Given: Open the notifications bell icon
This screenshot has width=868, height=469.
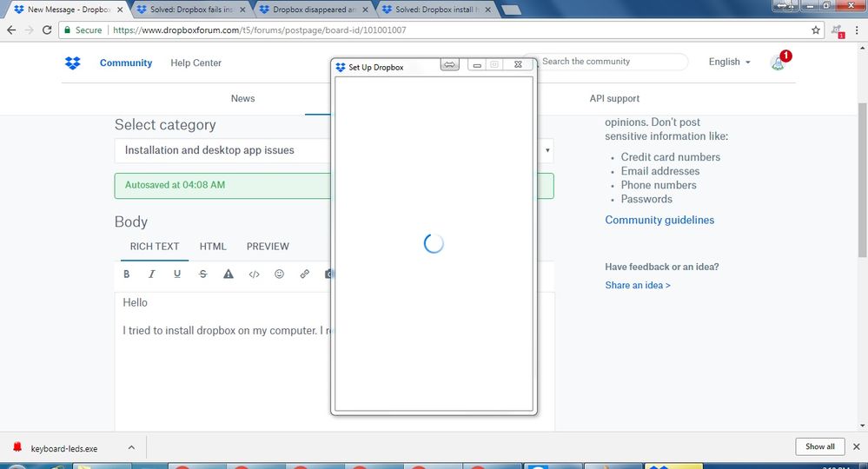Looking at the screenshot, I should [778, 63].
